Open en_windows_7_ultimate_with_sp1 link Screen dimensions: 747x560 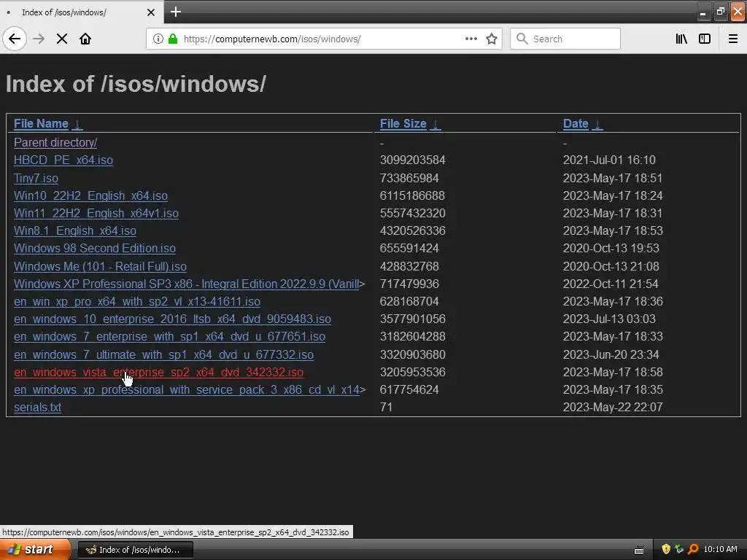point(164,355)
